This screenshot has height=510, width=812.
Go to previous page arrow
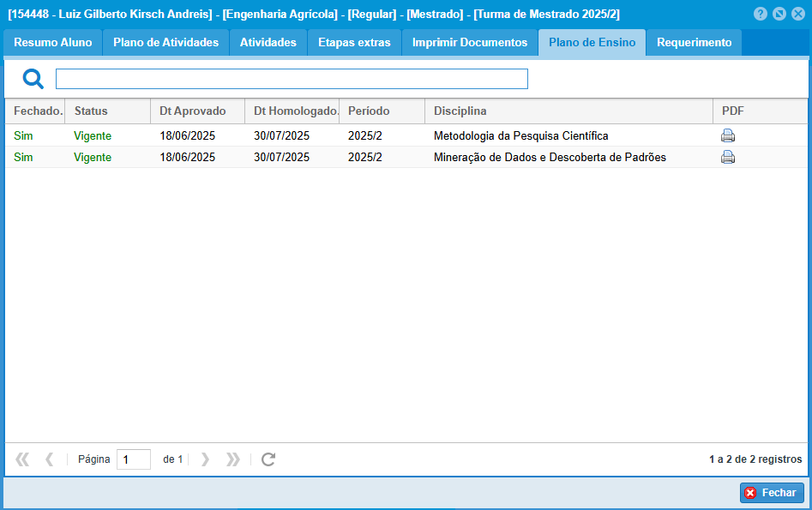tap(49, 459)
